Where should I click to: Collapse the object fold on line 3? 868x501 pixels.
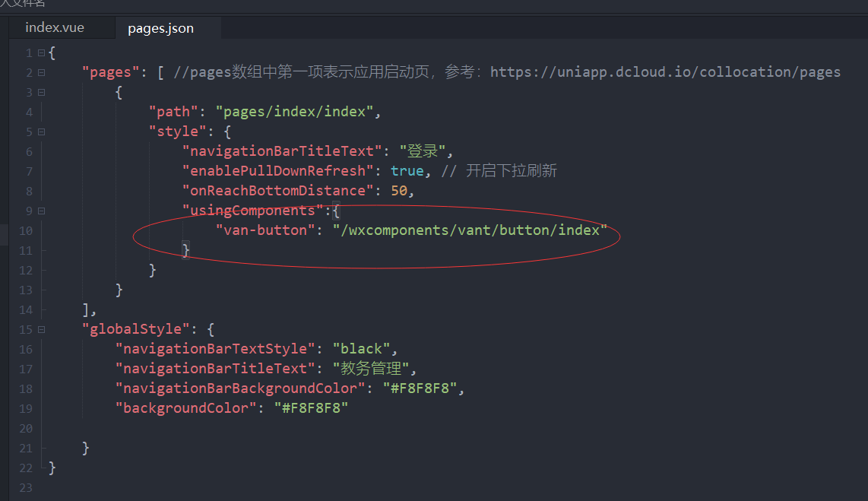tap(41, 93)
